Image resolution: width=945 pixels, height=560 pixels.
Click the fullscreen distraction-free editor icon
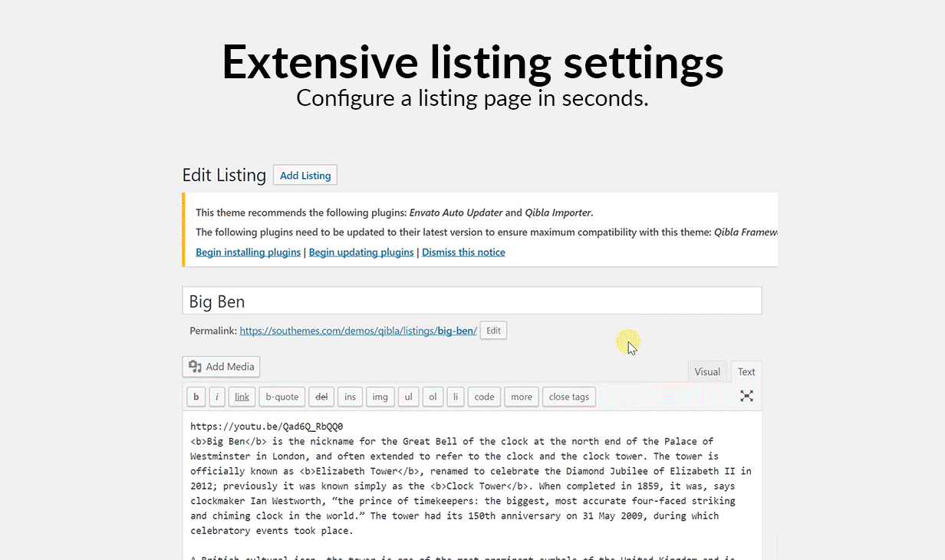[x=746, y=396]
